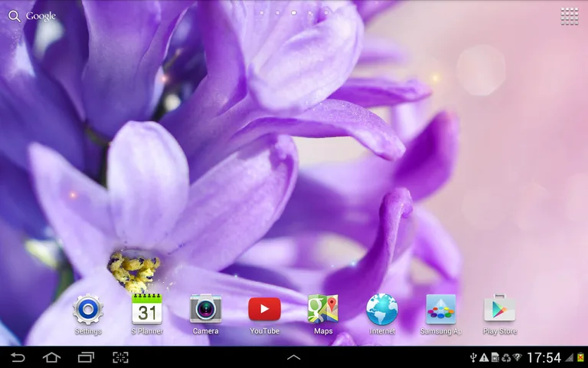Switch to the second home page dot
The height and width of the screenshot is (368, 588).
pyautogui.click(x=278, y=13)
